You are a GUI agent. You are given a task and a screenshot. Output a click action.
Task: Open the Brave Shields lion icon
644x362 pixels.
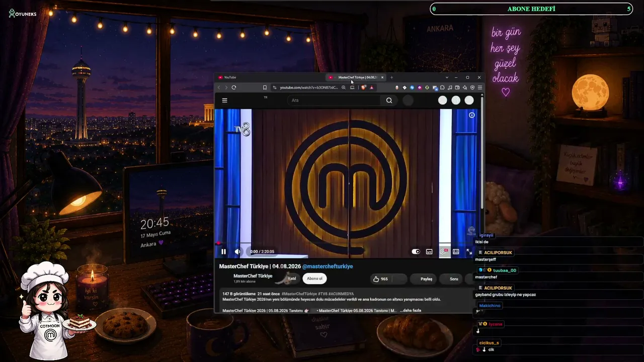tap(364, 87)
